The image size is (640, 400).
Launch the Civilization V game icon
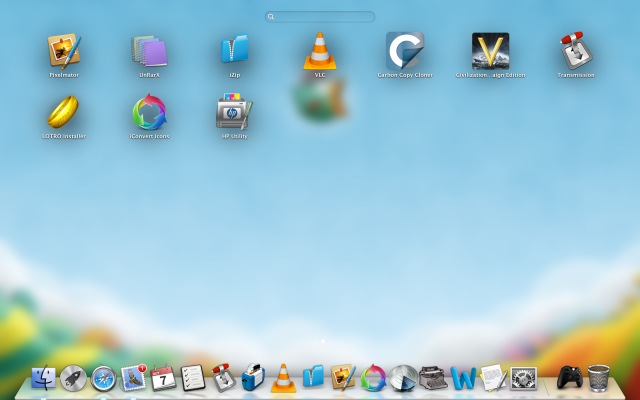tap(490, 51)
